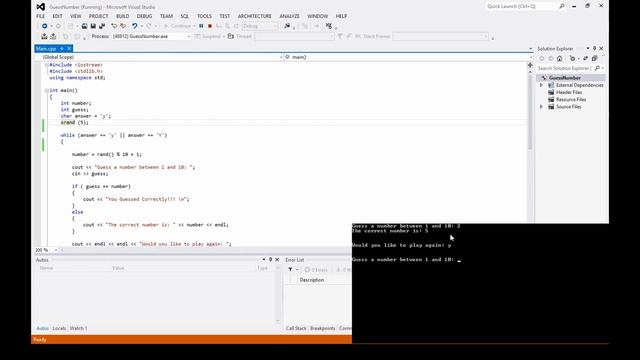Switch to the Breakpoints tab
This screenshot has height=360, width=640.
(x=322, y=328)
